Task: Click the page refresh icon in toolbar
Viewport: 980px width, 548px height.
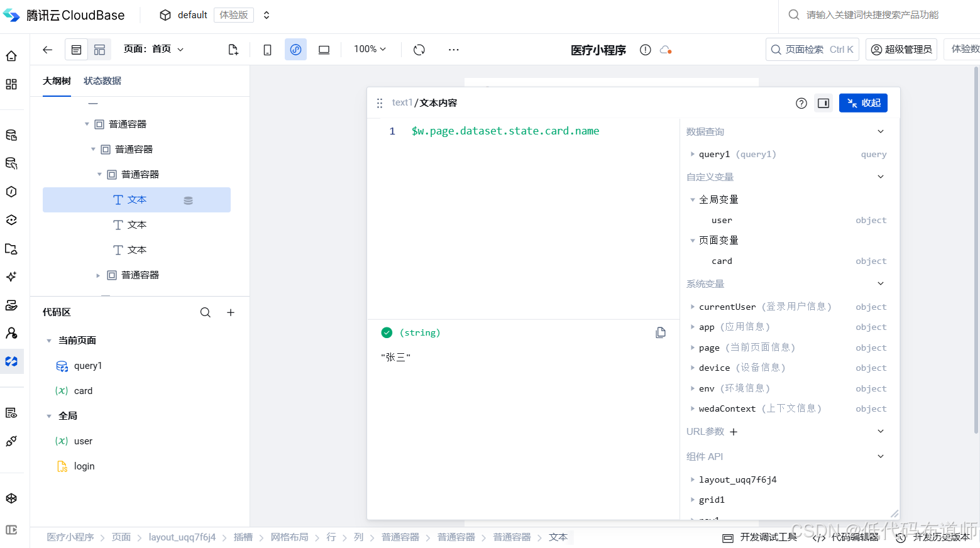Action: [419, 49]
